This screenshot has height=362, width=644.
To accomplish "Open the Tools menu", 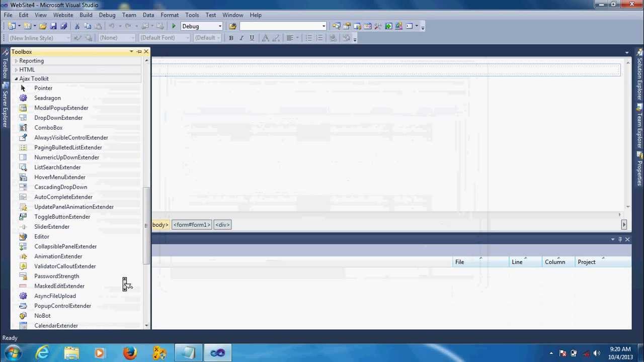I will click(x=192, y=15).
